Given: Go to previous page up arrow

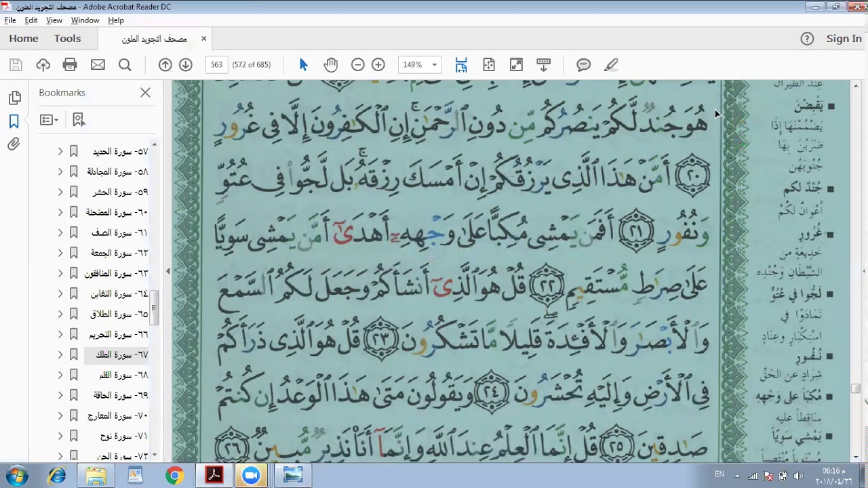Looking at the screenshot, I should point(165,64).
